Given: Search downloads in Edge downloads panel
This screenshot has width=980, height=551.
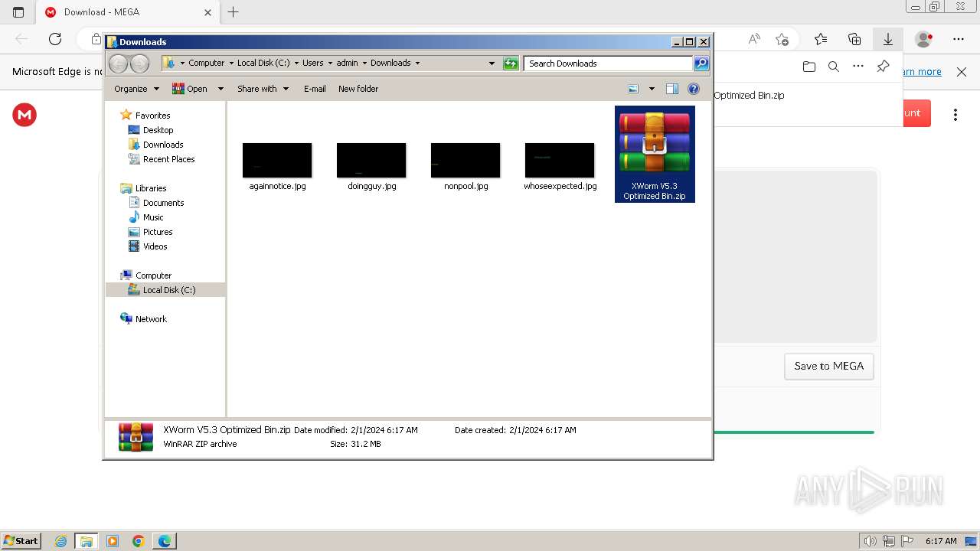Looking at the screenshot, I should click(x=834, y=67).
